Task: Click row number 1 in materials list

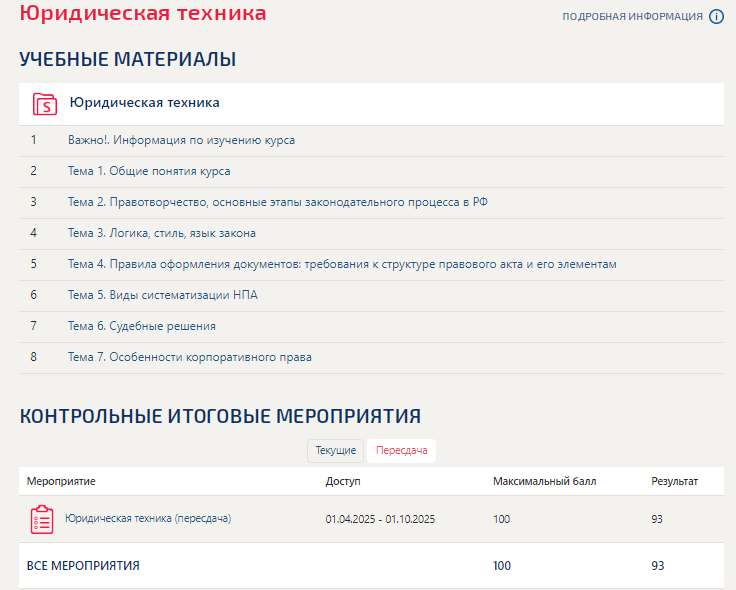Action: [x=33, y=140]
